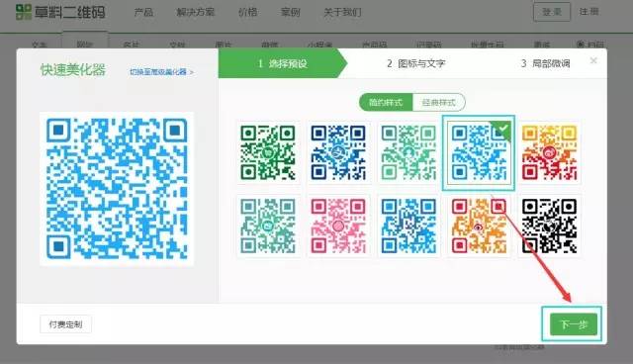Pick the checked light blue QR preset
The image size is (633, 364).
click(x=479, y=152)
